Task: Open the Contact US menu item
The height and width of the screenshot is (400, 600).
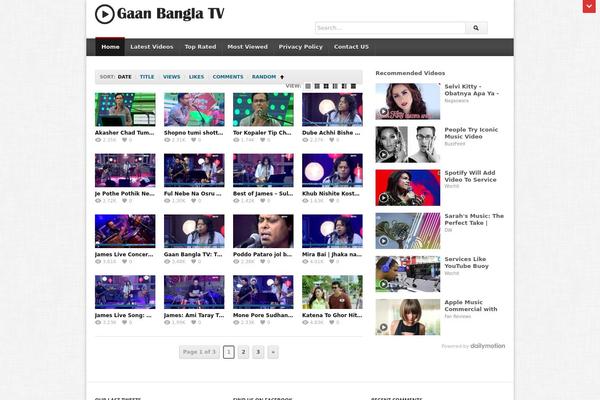Action: 351,47
